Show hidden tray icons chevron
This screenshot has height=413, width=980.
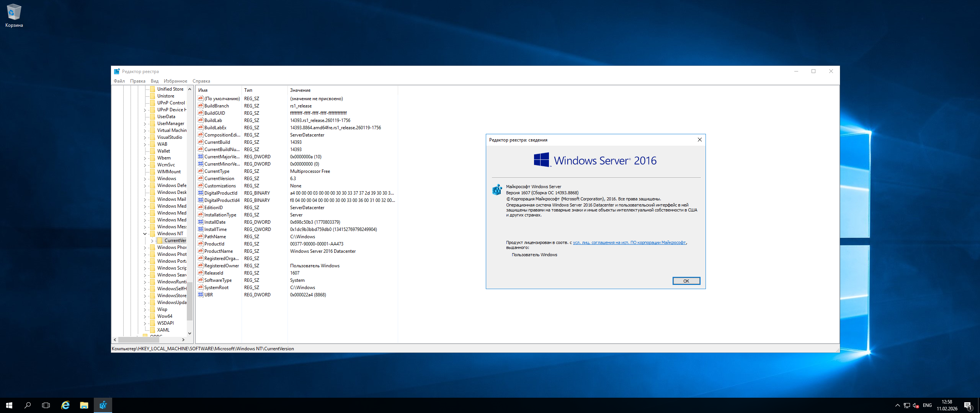point(897,405)
